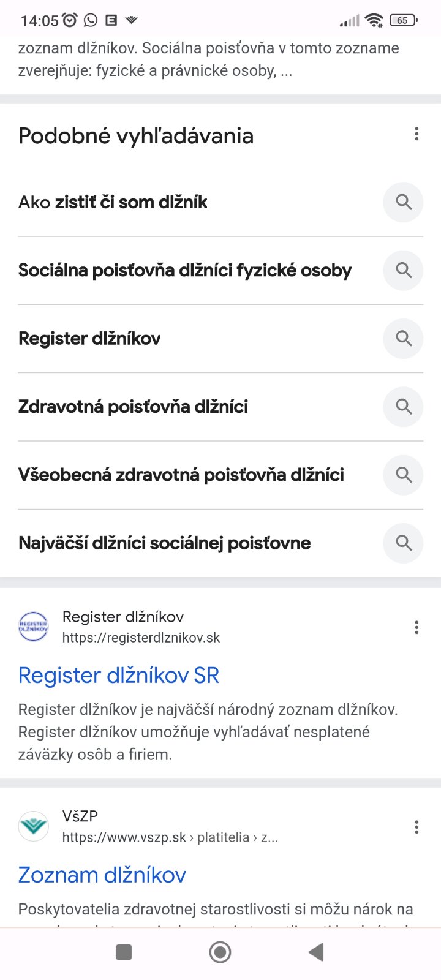
Task: Tap the VšZP logo icon
Action: 34,826
